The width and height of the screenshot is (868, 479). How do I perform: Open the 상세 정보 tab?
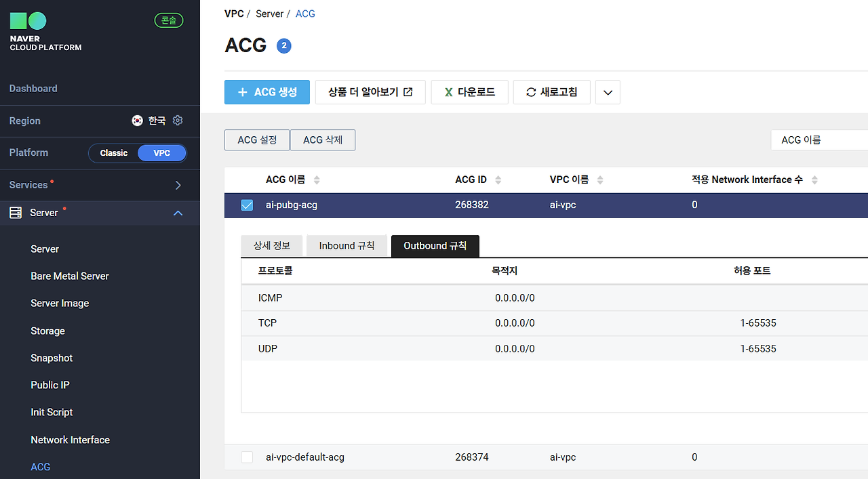tap(271, 245)
